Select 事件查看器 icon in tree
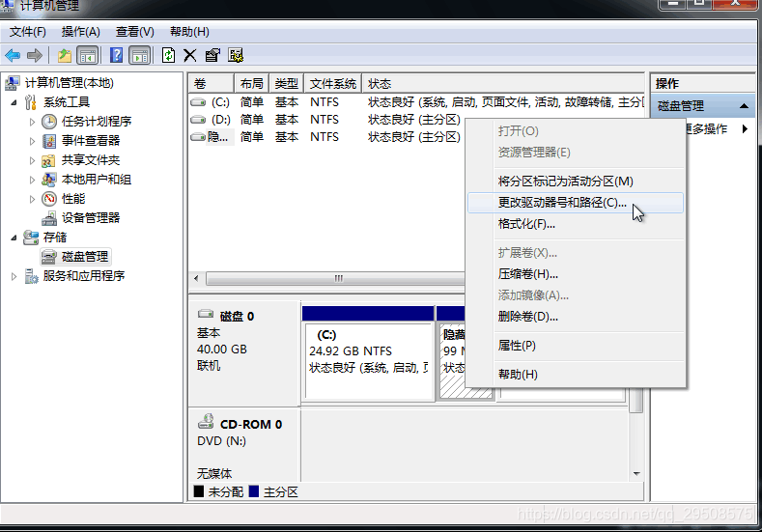The image size is (762, 532). 49,141
